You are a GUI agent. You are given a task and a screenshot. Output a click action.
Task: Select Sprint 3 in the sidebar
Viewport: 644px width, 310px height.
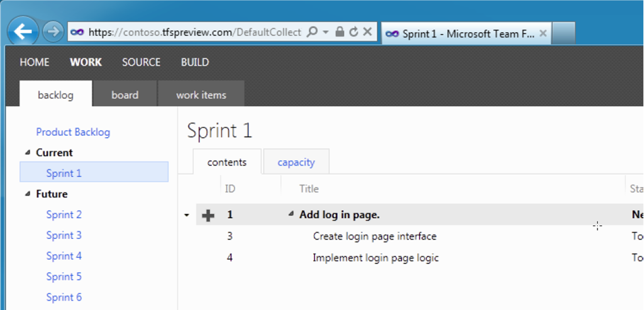pos(64,235)
